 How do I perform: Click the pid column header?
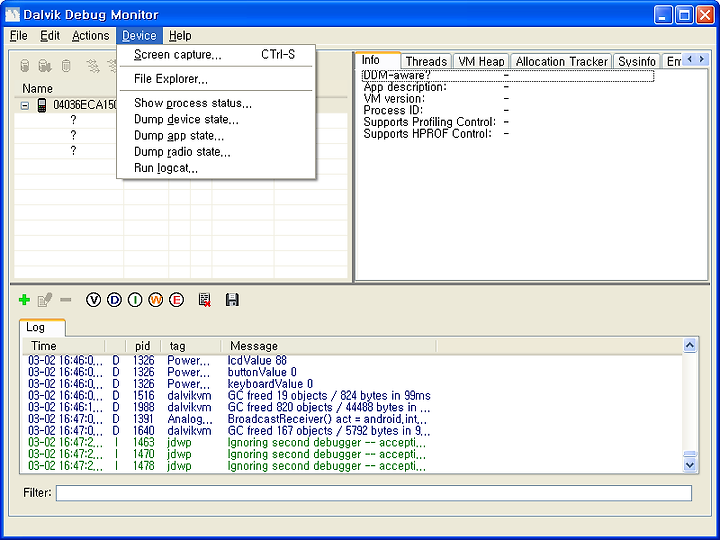(x=143, y=346)
